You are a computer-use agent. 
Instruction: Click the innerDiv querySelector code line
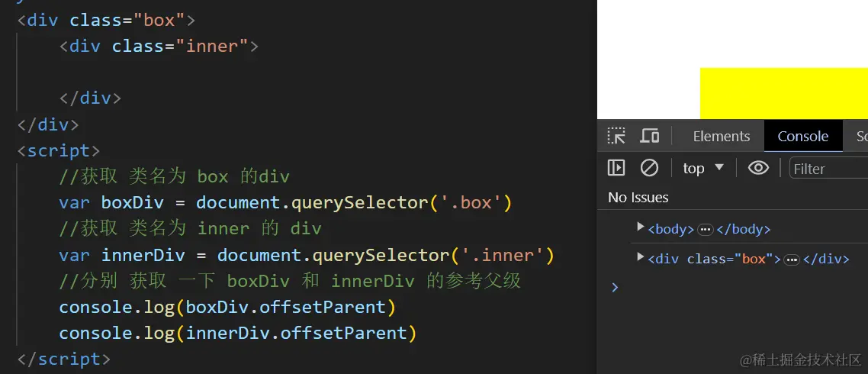(307, 256)
